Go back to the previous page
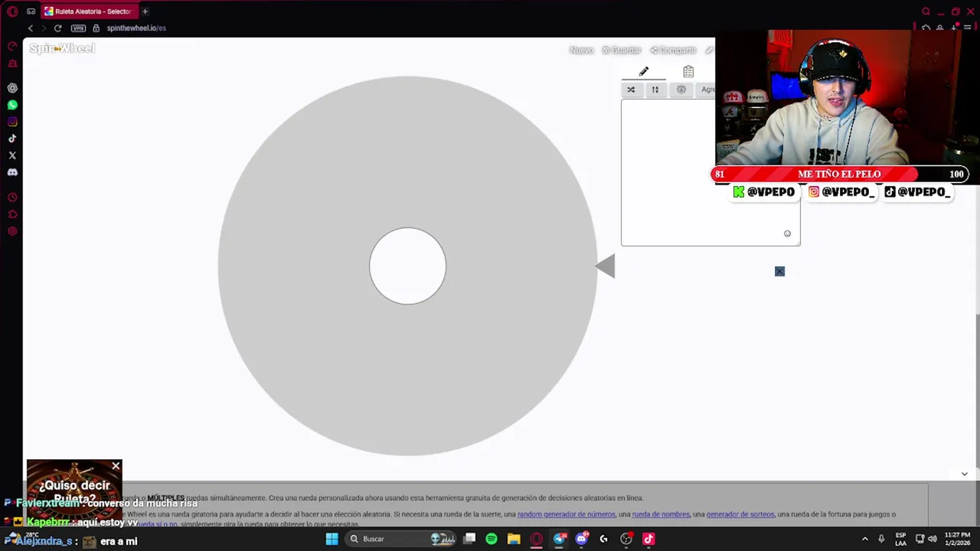This screenshot has width=980, height=551. (x=31, y=28)
